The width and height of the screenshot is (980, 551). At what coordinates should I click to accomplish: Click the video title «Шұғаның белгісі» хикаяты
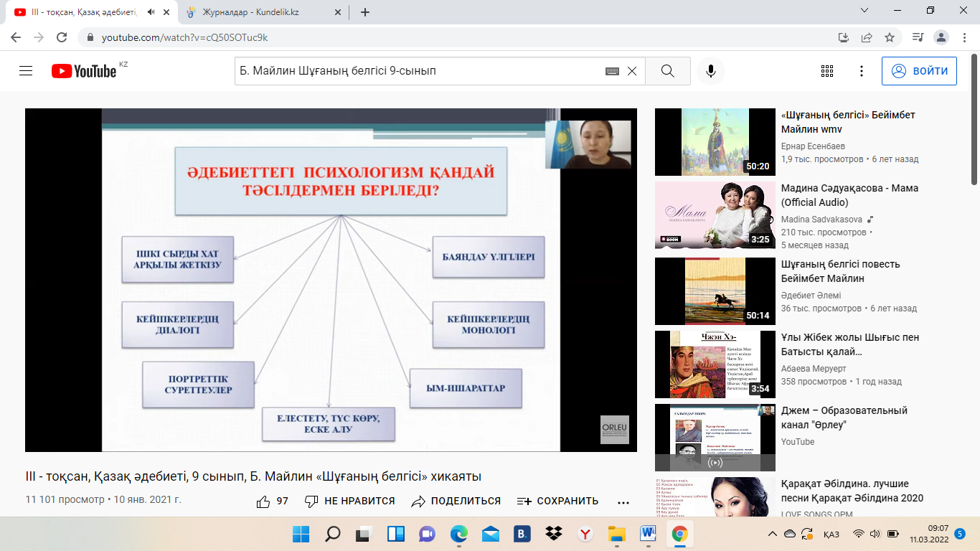253,476
